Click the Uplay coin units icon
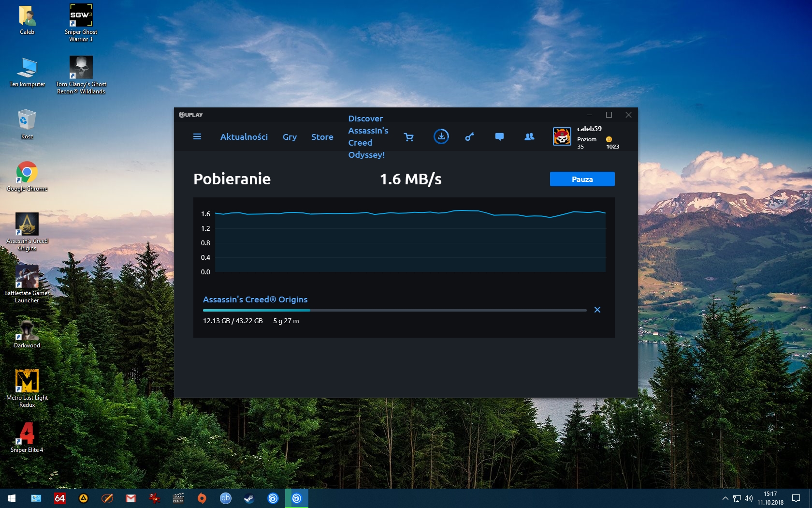This screenshot has width=812, height=508. (x=609, y=139)
